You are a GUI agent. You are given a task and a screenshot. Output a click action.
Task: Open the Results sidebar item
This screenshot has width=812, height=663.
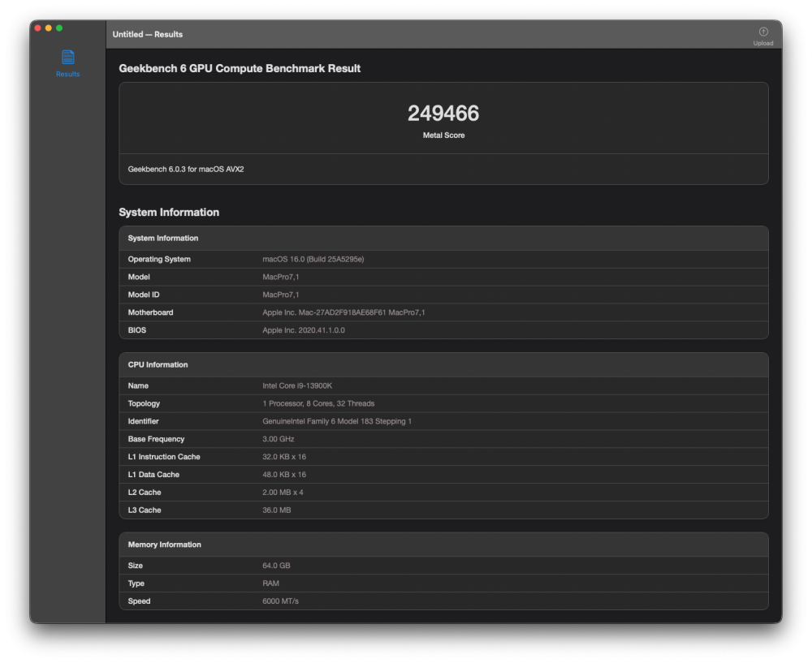pos(68,63)
